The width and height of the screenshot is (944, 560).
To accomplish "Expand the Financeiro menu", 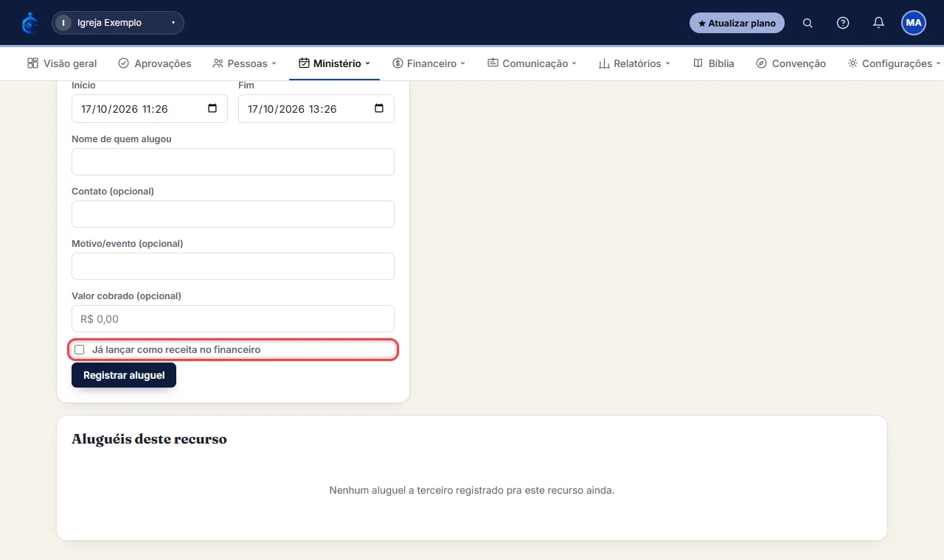I will click(429, 63).
